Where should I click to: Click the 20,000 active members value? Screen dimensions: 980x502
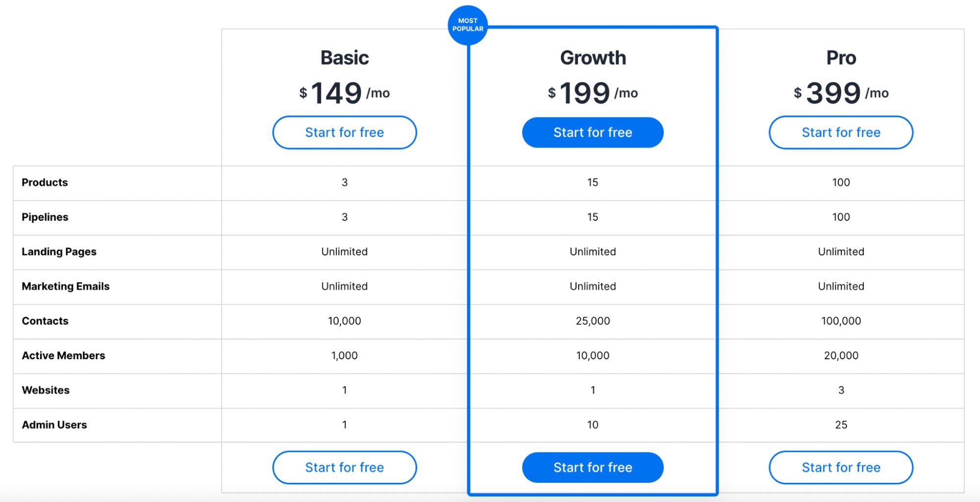pos(841,356)
